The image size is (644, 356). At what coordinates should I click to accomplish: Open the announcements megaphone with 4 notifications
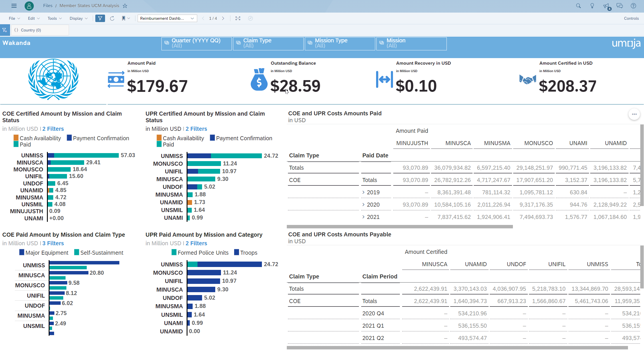606,6
